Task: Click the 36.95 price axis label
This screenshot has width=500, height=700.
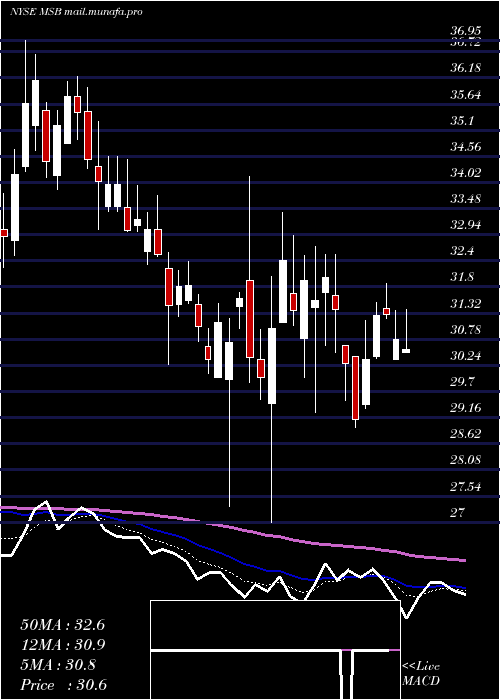Action: click(x=466, y=31)
